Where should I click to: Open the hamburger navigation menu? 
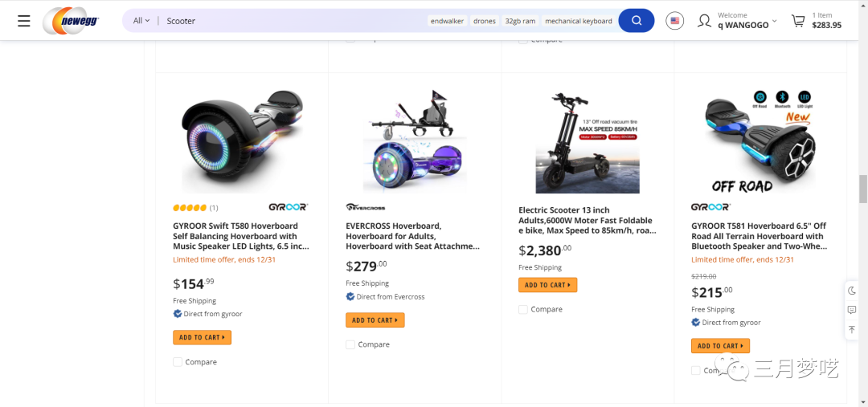click(24, 21)
